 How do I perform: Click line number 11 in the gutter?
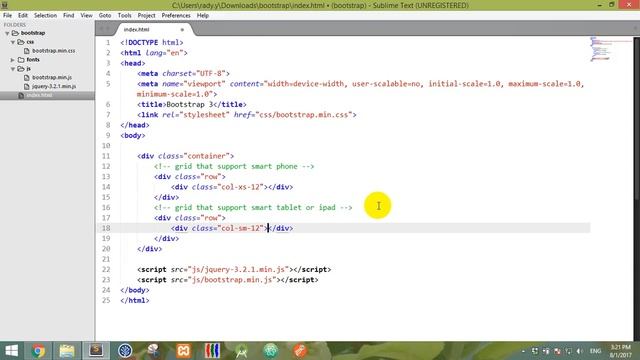click(x=106, y=156)
